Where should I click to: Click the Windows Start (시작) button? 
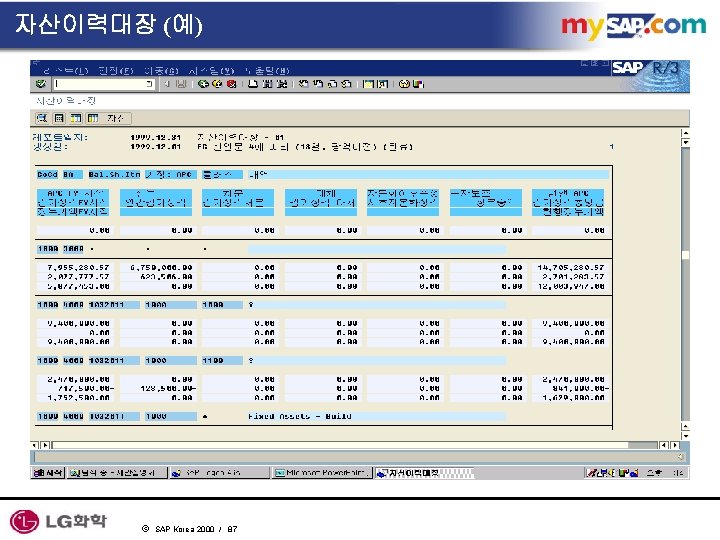48,472
